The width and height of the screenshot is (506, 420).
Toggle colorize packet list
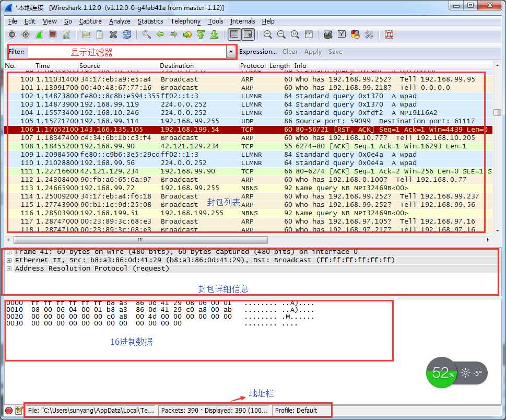(x=234, y=34)
